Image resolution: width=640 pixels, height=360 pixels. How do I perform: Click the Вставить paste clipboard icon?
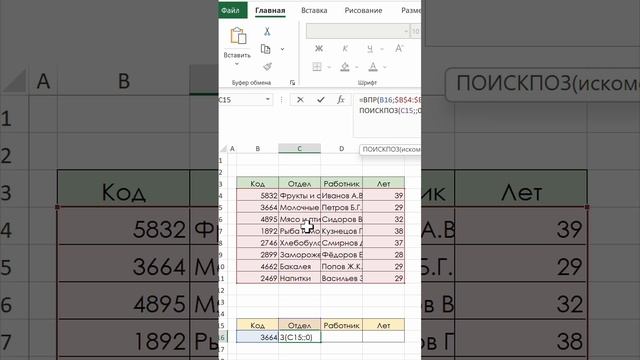click(238, 36)
